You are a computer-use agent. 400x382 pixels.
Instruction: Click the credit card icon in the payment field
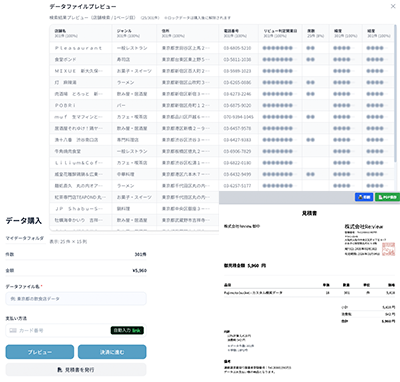point(13,330)
